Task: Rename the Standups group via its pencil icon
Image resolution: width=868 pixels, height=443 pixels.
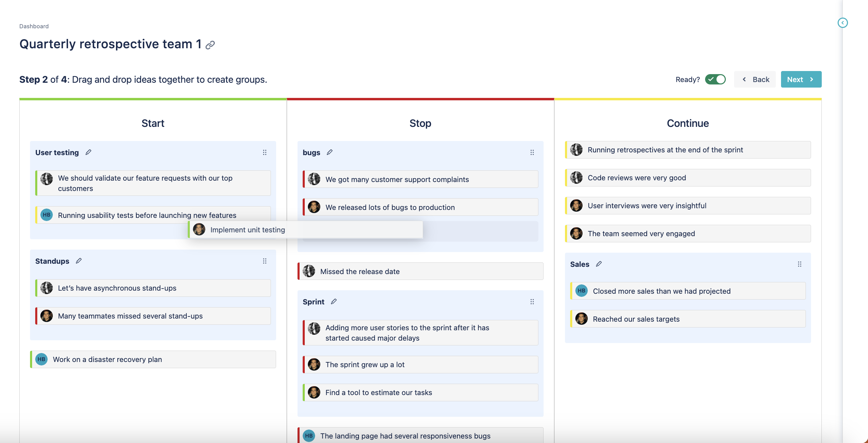Action: coord(79,261)
